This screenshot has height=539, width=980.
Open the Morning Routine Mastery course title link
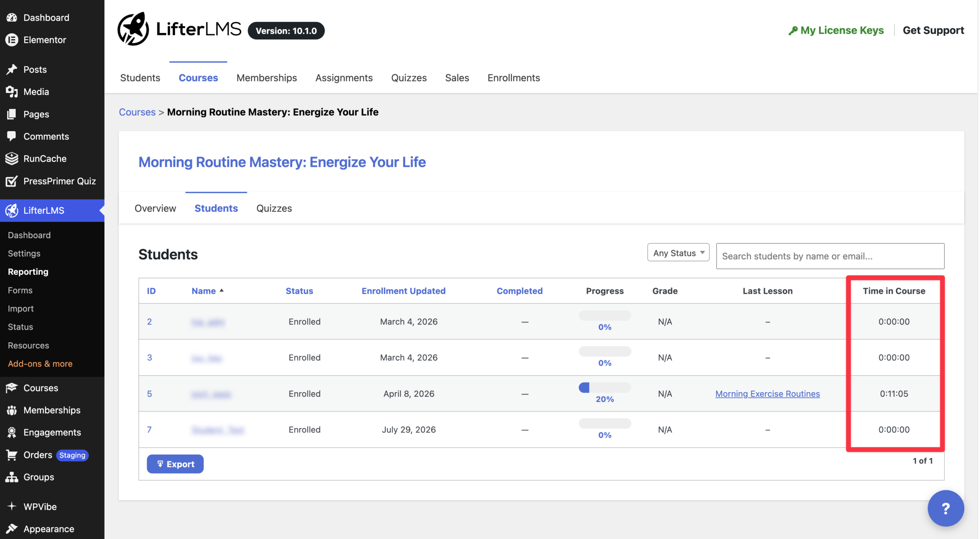[282, 162]
